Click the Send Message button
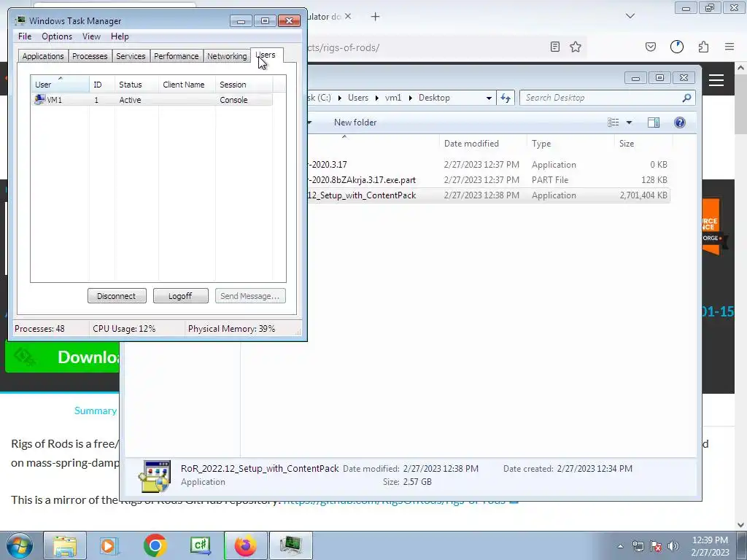Viewport: 747px width, 560px height. (x=250, y=296)
